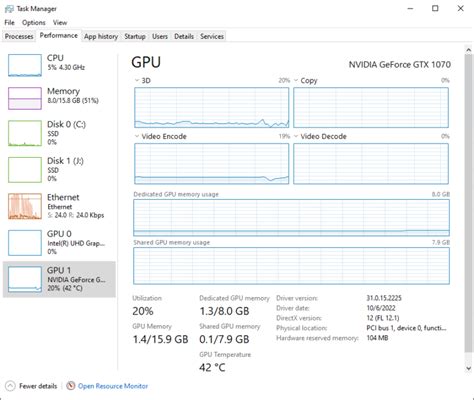Close the Task Manager window
This screenshot has height=400, width=474.
point(461,8)
